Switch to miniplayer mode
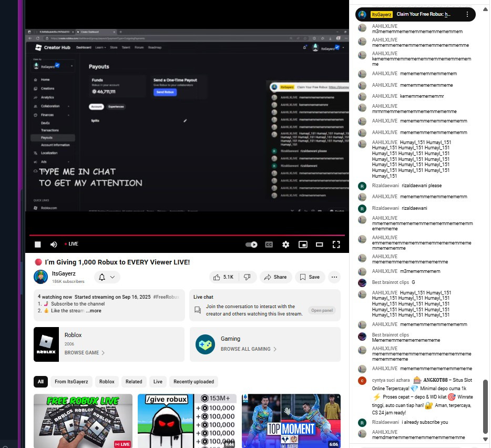The height and width of the screenshot is (448, 491). [x=303, y=245]
